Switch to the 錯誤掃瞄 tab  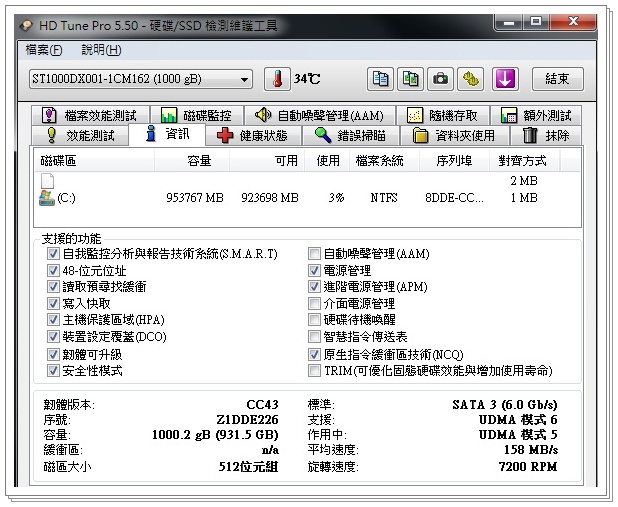(x=351, y=135)
